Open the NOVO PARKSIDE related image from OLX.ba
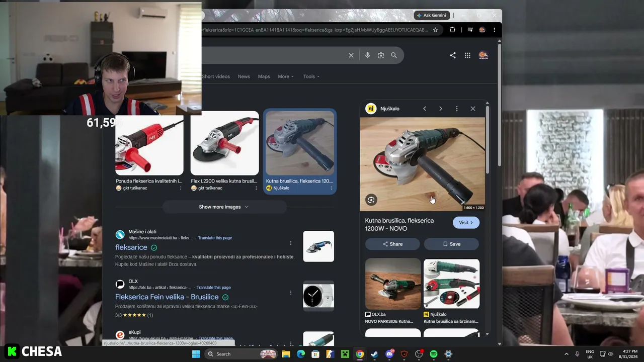644x362 pixels. [393, 284]
